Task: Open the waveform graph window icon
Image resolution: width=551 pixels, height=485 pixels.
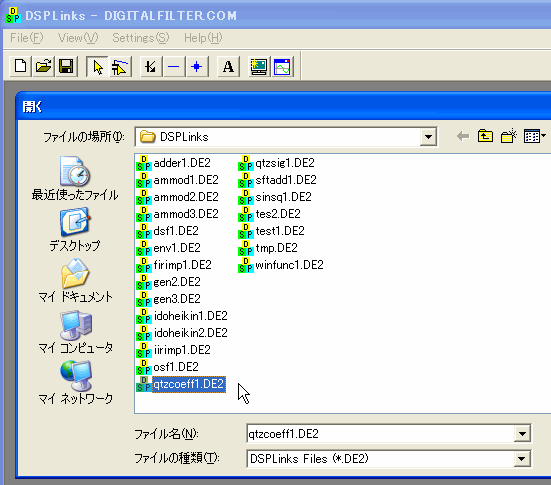Action: pos(282,66)
